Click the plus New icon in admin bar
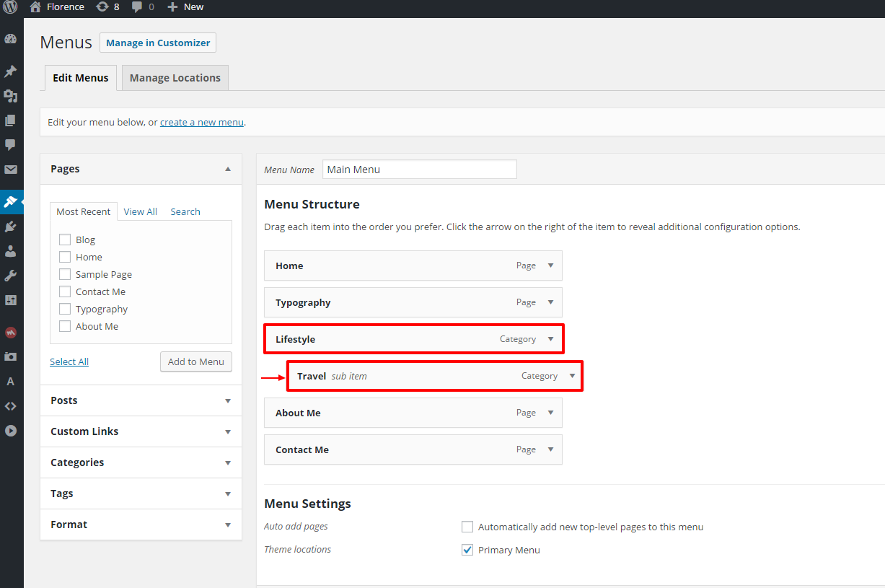The image size is (885, 588). pos(172,7)
